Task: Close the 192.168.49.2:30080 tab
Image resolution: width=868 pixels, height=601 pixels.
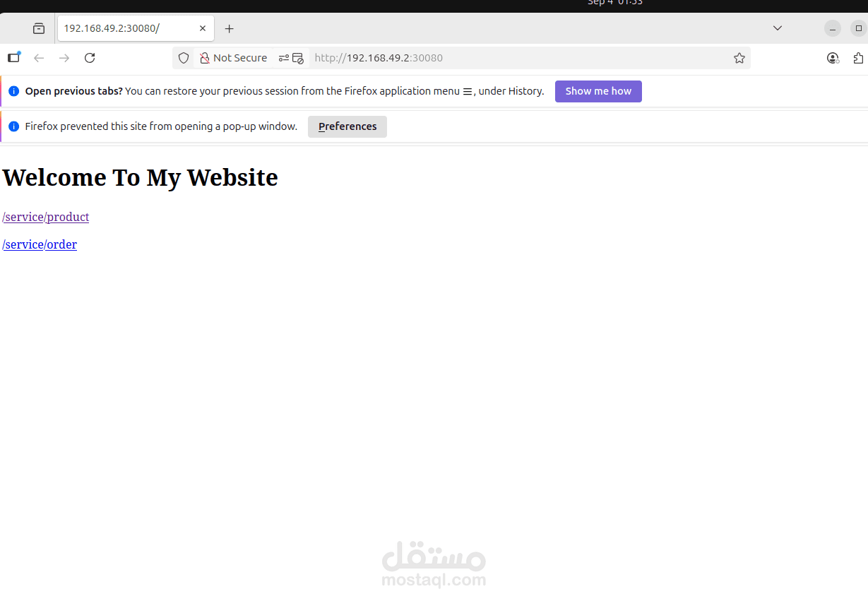Action: pyautogui.click(x=203, y=28)
